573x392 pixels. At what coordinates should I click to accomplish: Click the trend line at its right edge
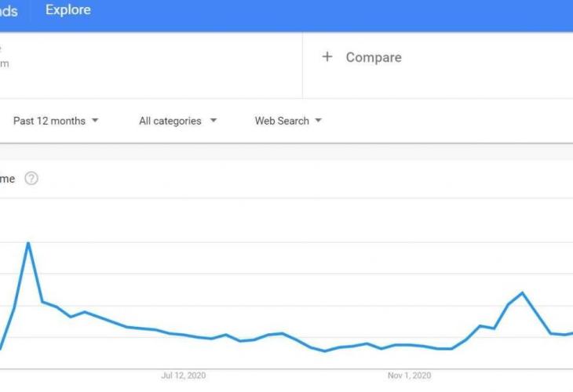click(569, 333)
